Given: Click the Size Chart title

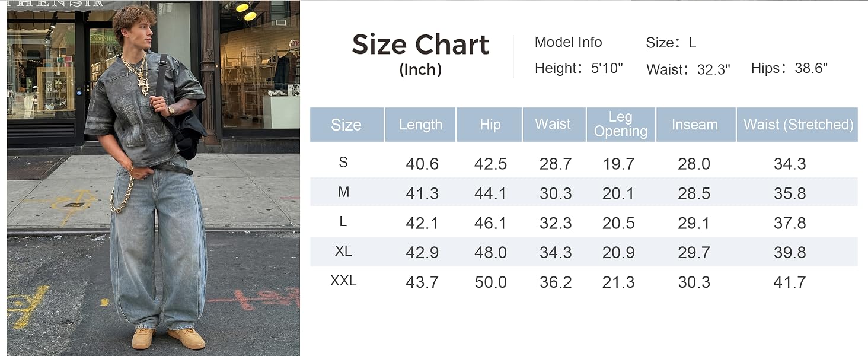Looking at the screenshot, I should pos(421,45).
